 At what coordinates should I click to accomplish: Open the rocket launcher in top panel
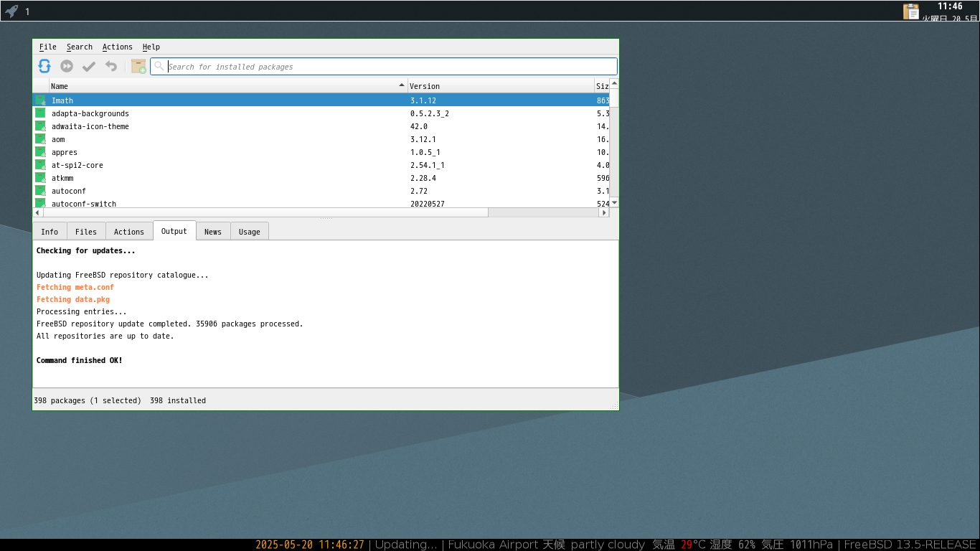[x=11, y=11]
